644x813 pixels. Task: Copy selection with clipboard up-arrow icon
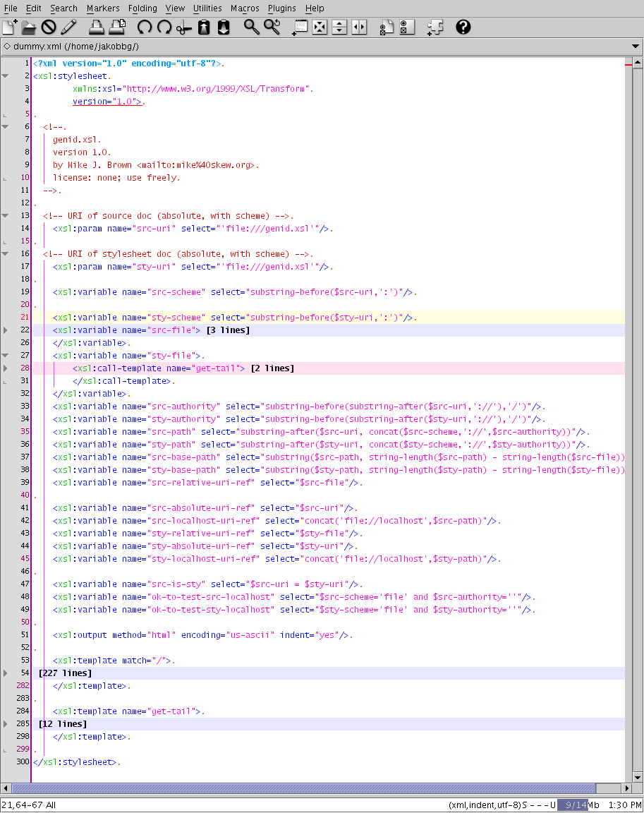coord(204,27)
